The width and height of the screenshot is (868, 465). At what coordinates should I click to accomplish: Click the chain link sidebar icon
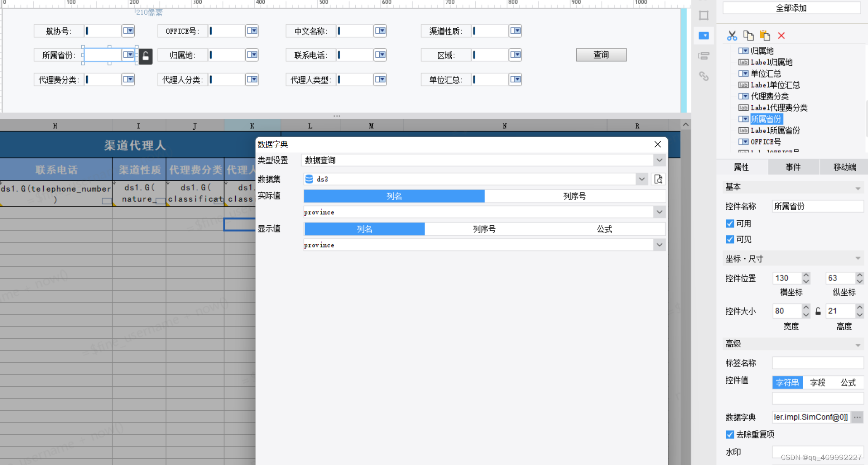pyautogui.click(x=704, y=76)
